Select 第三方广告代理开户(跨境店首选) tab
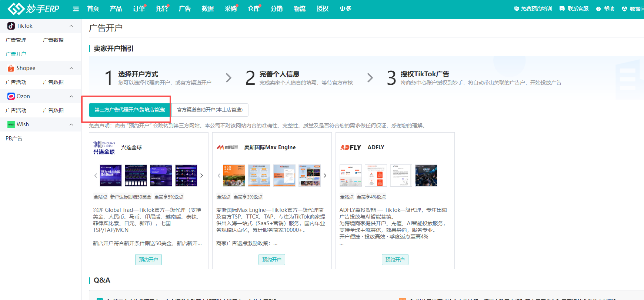 [130, 110]
